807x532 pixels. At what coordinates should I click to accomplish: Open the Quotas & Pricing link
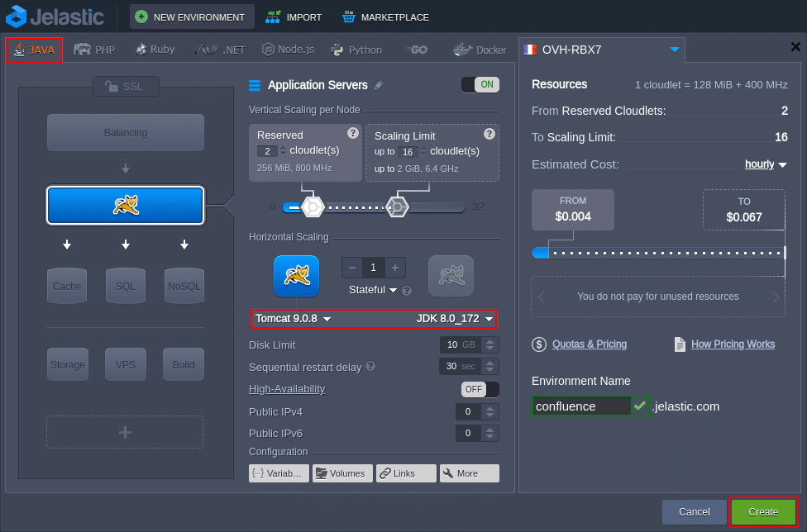pyautogui.click(x=589, y=344)
